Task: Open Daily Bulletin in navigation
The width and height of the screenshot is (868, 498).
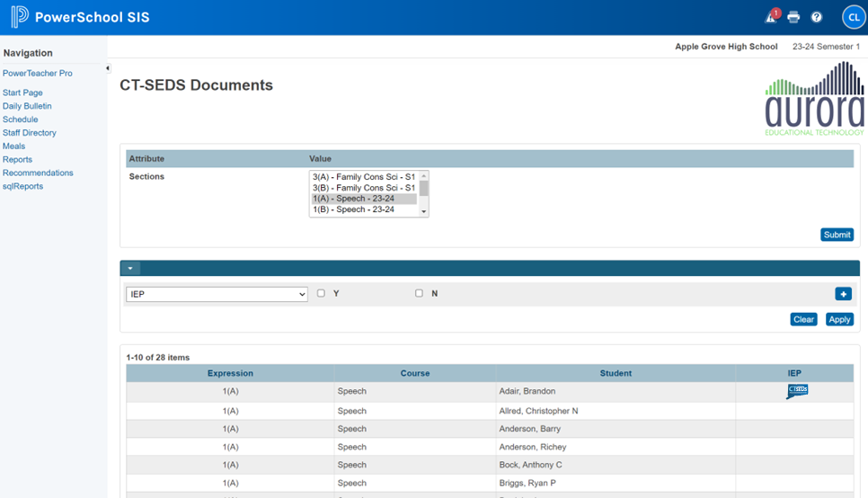Action: point(27,106)
